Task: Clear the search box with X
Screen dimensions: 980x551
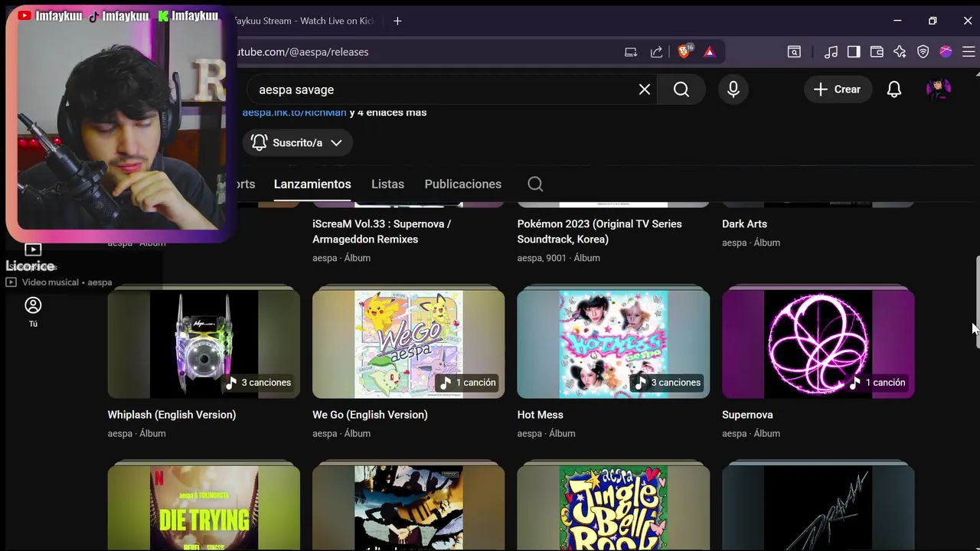Action: point(645,90)
